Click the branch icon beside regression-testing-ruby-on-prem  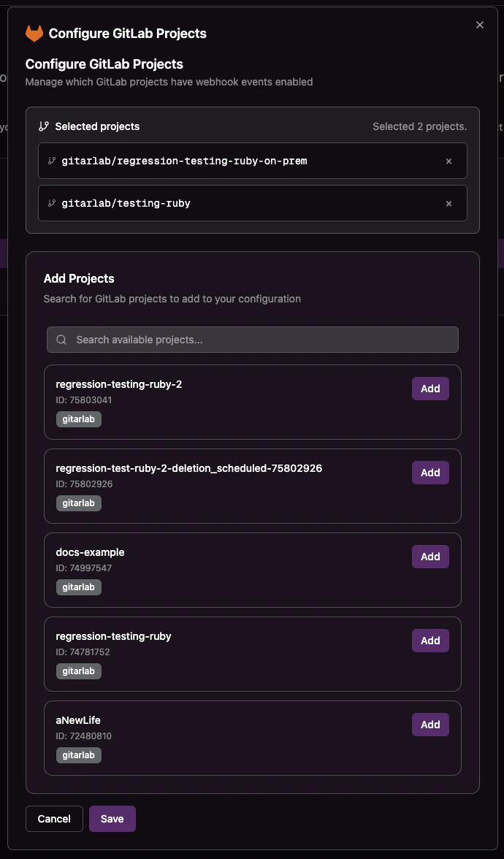click(x=52, y=161)
